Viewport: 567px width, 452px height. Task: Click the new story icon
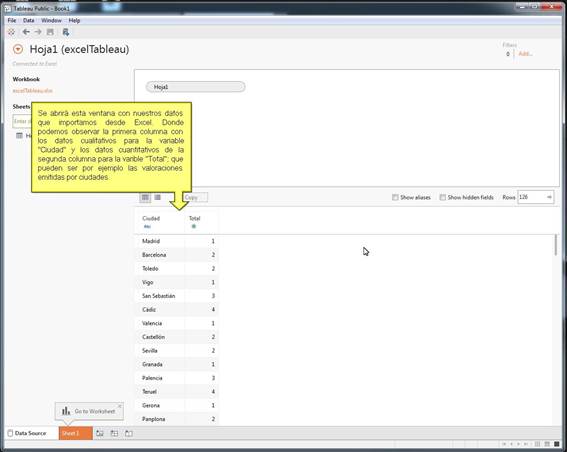click(129, 433)
